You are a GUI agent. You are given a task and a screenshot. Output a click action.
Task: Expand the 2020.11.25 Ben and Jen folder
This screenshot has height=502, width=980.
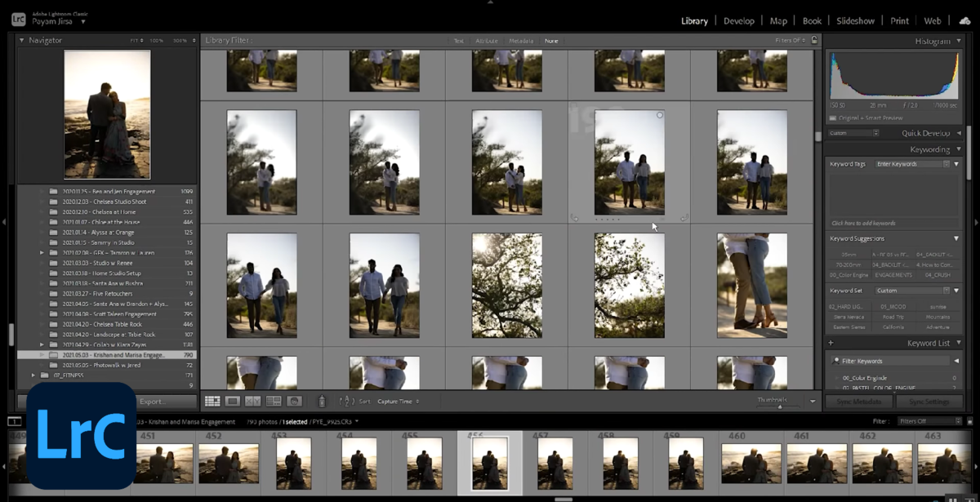click(42, 190)
